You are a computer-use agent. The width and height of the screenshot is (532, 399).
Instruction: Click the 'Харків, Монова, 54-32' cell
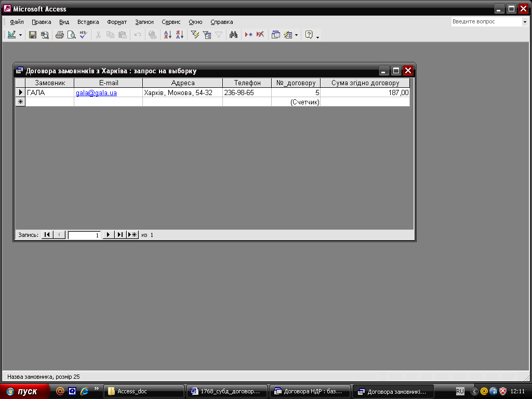coord(183,92)
